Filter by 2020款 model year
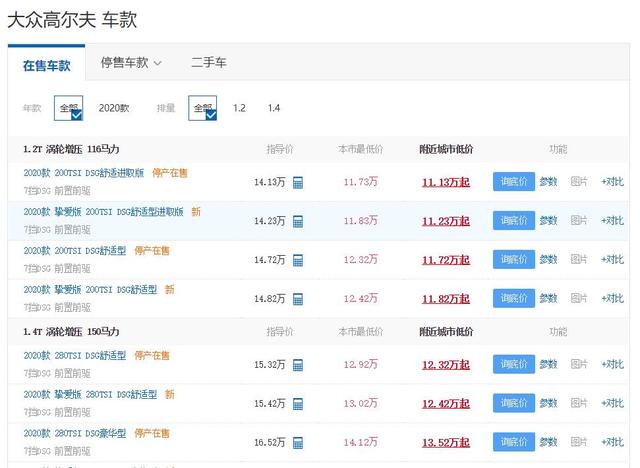 114,108
